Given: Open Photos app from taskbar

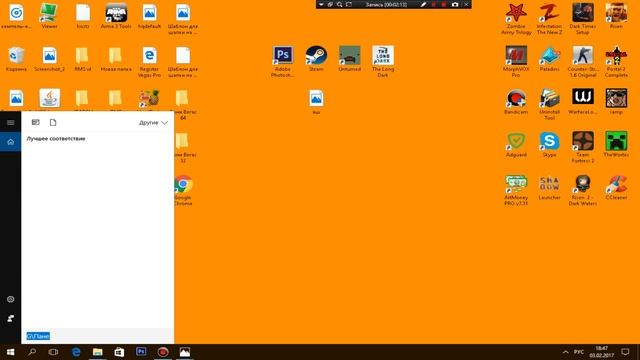Looking at the screenshot, I should [184, 352].
